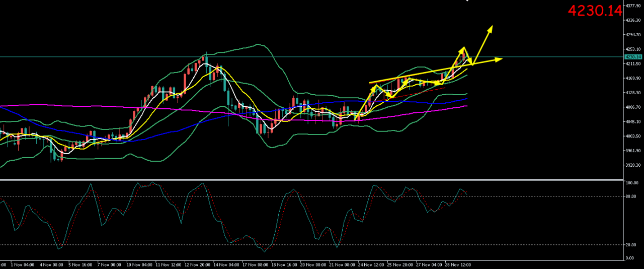Image resolution: width=644 pixels, height=269 pixels.
Task: Click the 1 Nov 04:00 time label
Action: point(23,264)
